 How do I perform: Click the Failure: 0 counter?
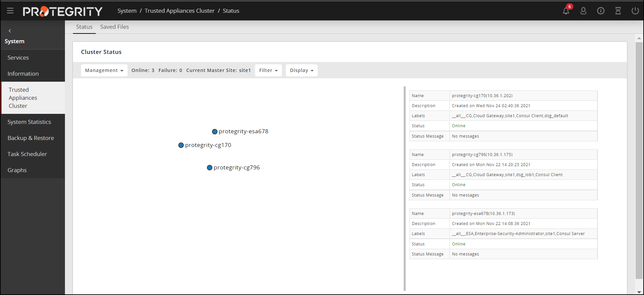170,70
